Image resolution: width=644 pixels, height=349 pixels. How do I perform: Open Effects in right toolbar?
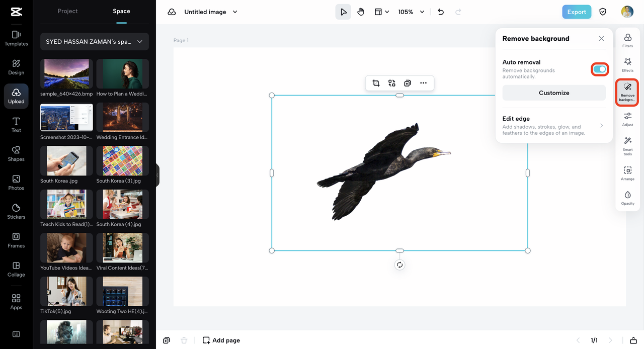coord(627,65)
